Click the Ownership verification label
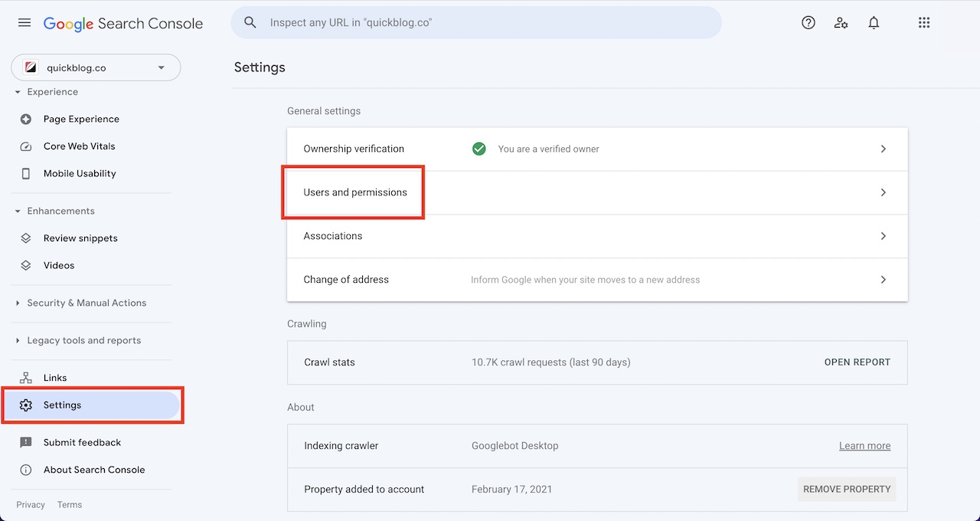 [x=354, y=149]
